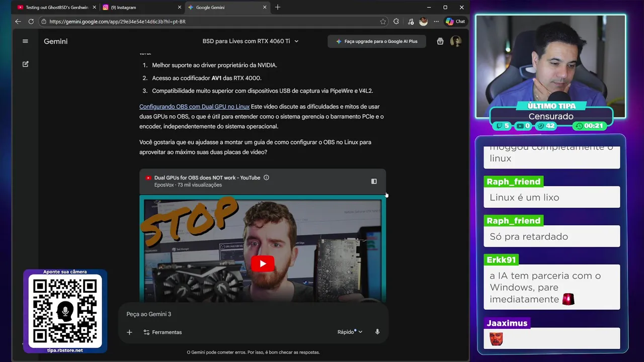The image size is (644, 362).
Task: Click the 'Censurado' last tipper label
Action: click(x=551, y=117)
